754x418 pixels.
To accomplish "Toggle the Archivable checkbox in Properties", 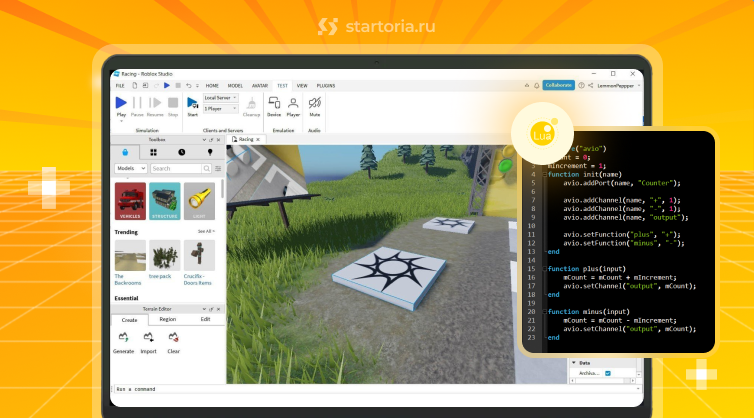I will pos(608,373).
